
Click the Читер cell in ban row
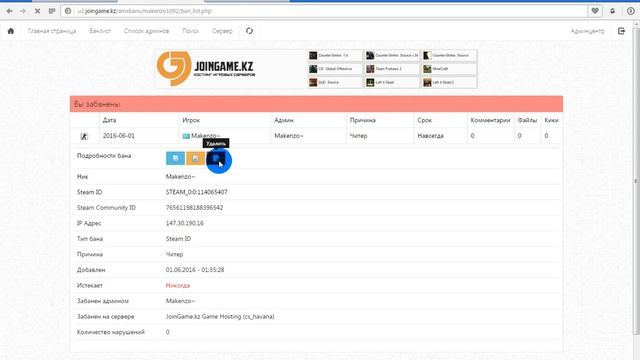pyautogui.click(x=358, y=136)
